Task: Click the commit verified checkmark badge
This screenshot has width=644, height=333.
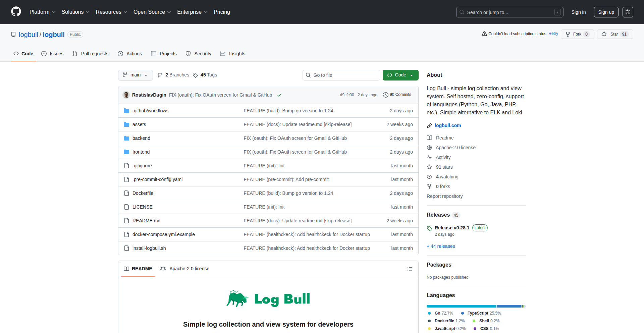Action: pyautogui.click(x=279, y=95)
